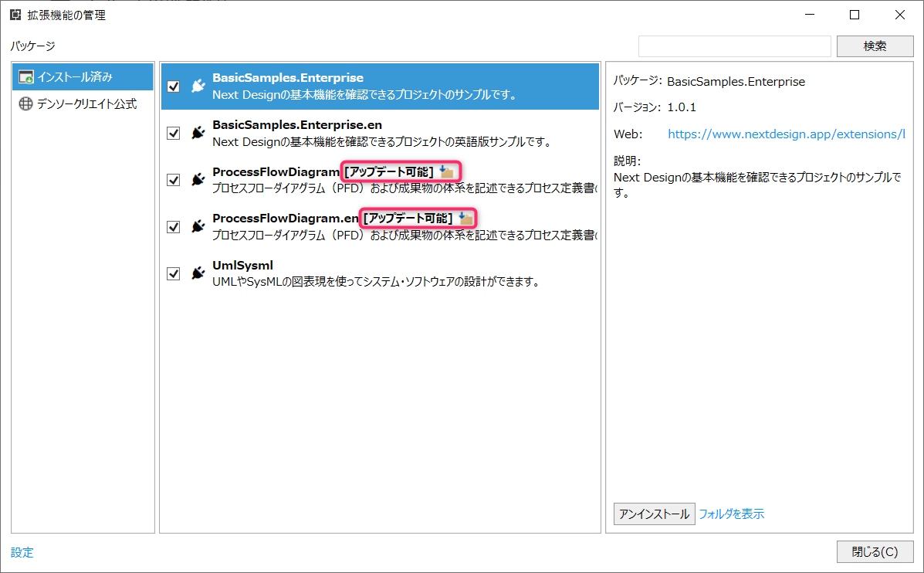Screen dimensions: 924x573
Task: Click the update download icon for ProcessFlowDiagram.en
Action: pos(465,218)
